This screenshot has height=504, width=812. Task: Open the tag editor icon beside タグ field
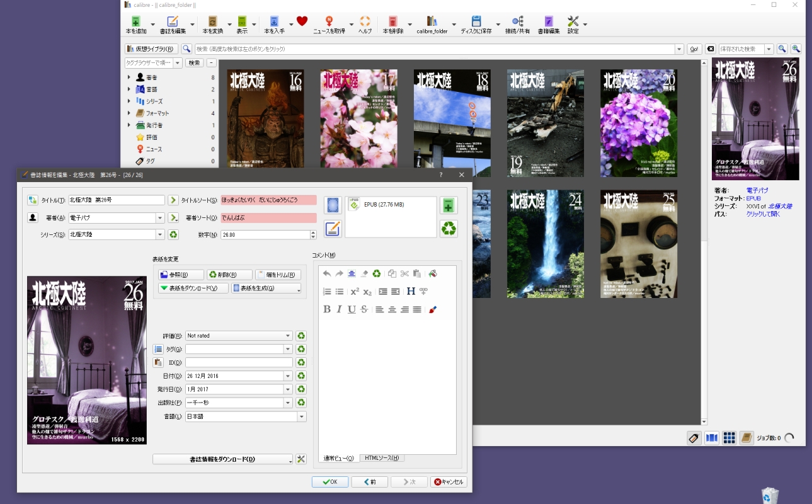pos(159,350)
